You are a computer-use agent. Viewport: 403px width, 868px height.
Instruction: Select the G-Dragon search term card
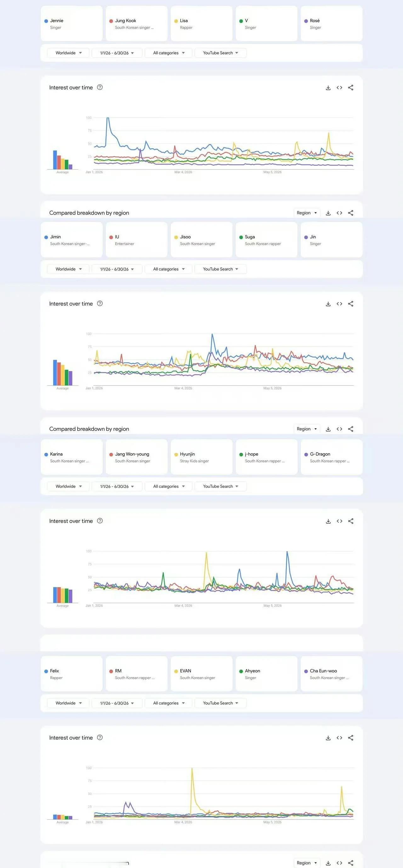(331, 457)
